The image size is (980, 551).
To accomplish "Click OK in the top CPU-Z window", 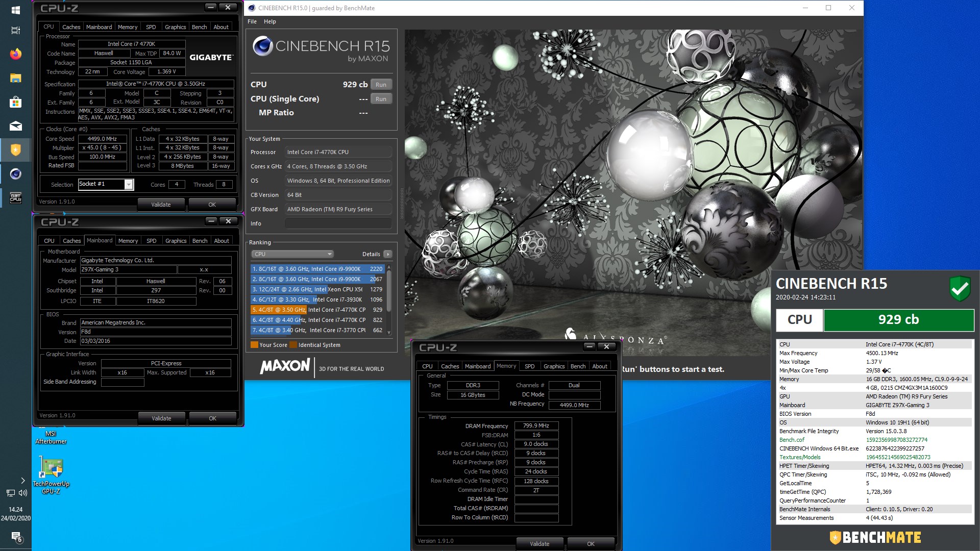I will (212, 205).
